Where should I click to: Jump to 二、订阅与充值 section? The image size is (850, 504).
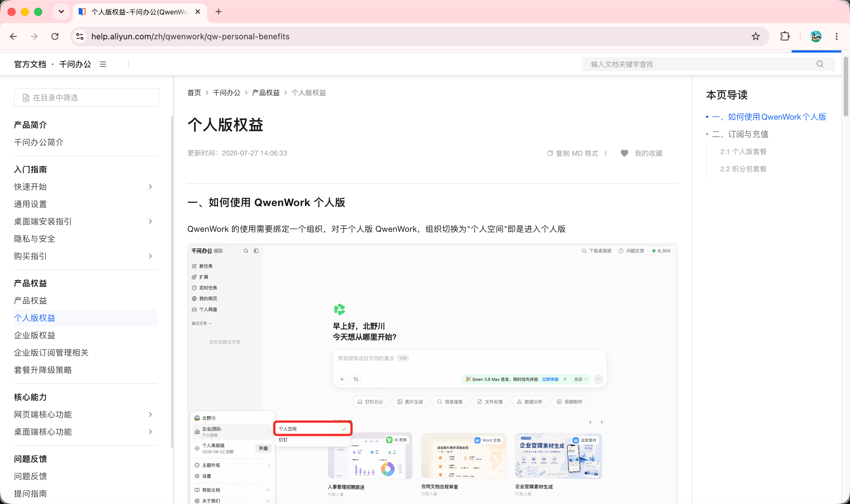click(740, 134)
